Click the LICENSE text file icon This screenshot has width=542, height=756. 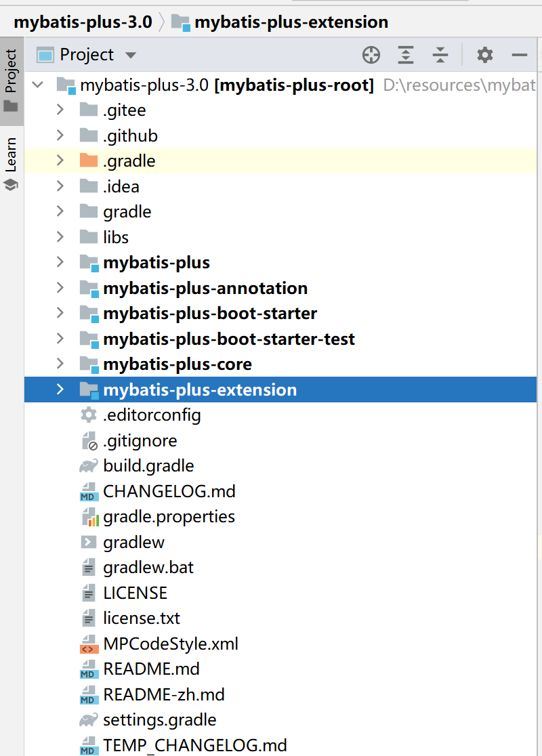[x=89, y=593]
